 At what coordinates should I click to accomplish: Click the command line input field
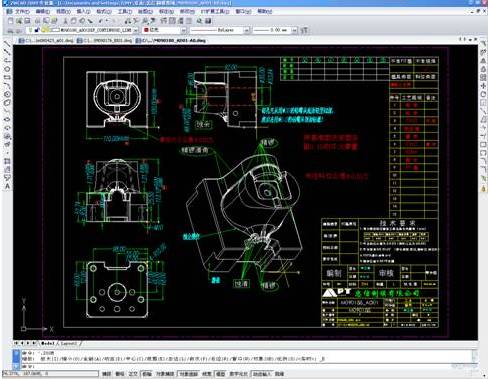pyautogui.click(x=247, y=366)
